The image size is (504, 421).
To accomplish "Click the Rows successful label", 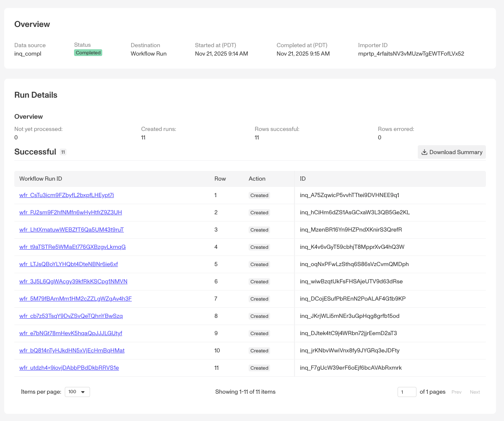I will (x=277, y=129).
